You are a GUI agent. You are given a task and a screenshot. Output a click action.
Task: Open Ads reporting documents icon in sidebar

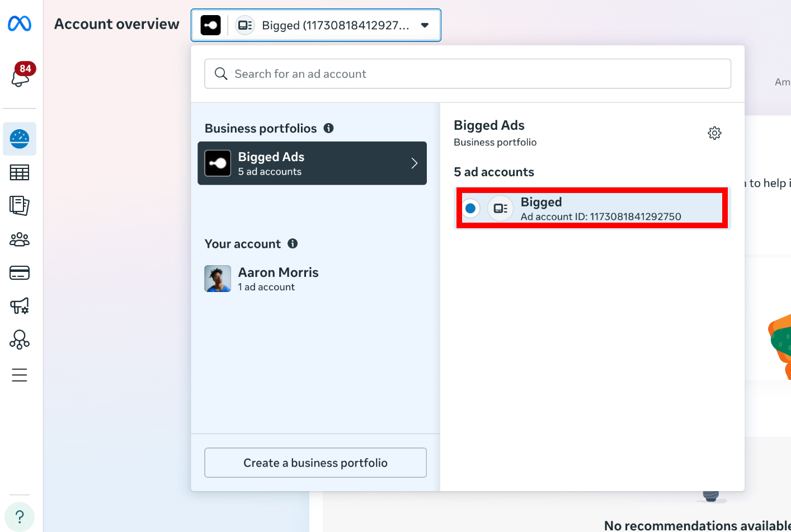(20, 205)
